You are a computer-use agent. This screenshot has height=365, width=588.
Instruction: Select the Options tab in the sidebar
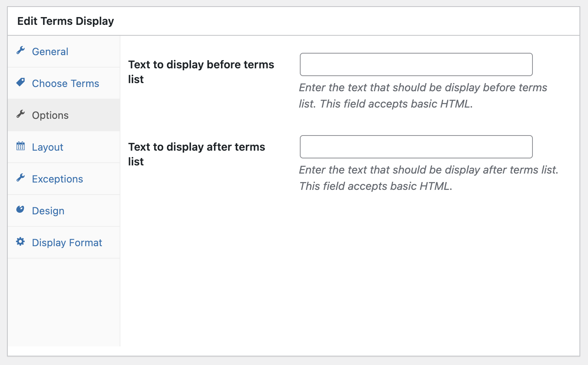50,115
